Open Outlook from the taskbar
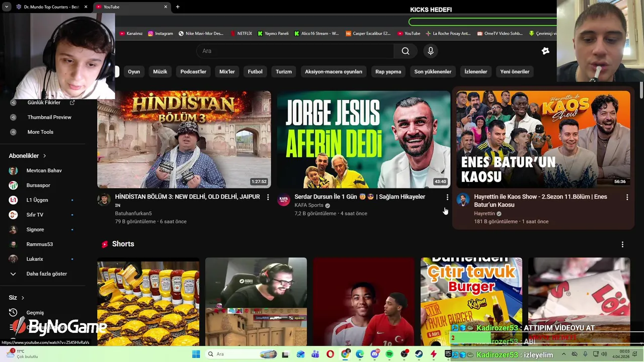Screen dimensions: 644x362 [300, 354]
